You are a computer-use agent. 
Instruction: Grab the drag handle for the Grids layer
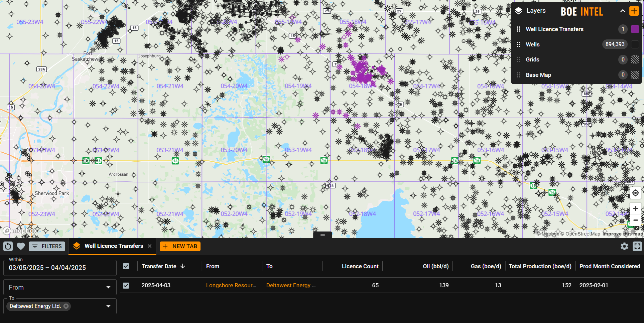(518, 59)
